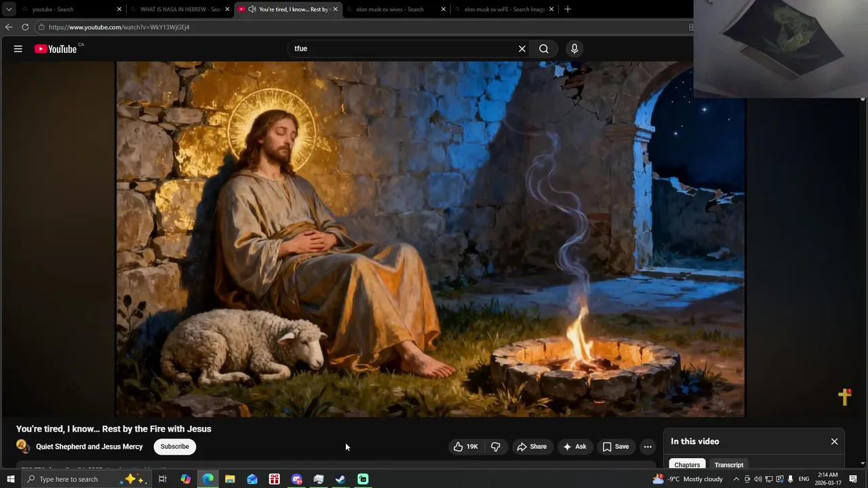Image resolution: width=868 pixels, height=488 pixels.
Task: Go to YouTube home via logo
Action: [56, 49]
